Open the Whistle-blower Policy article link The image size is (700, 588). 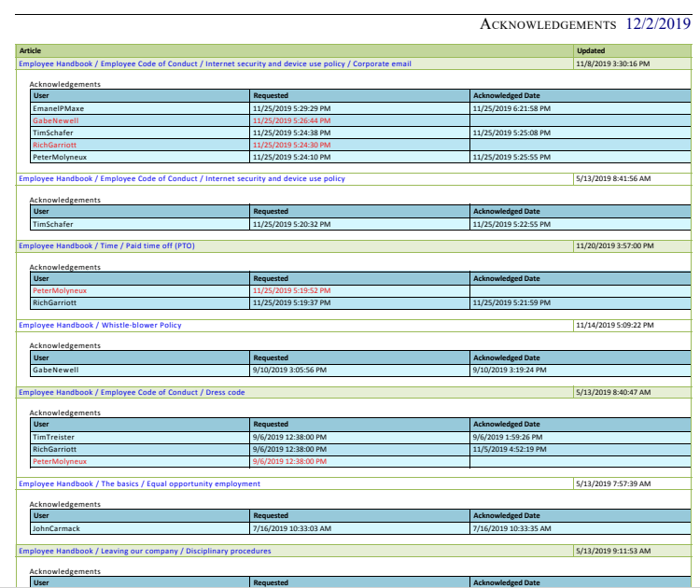point(100,325)
